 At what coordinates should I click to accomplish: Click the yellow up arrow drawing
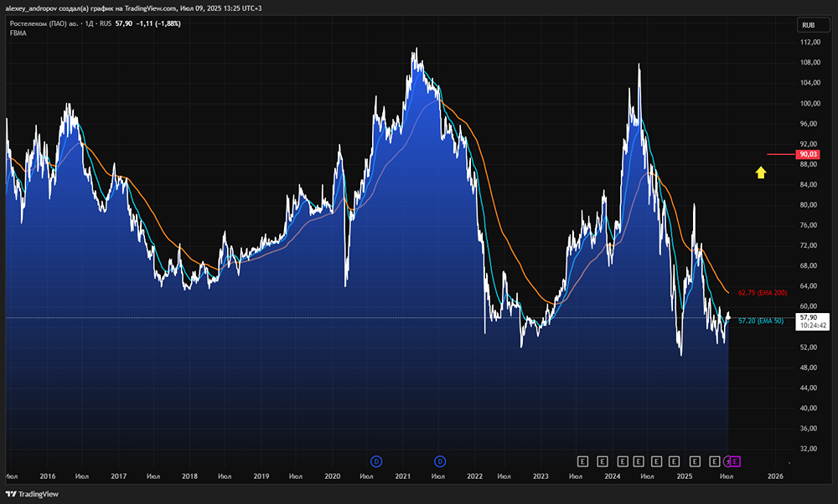761,172
